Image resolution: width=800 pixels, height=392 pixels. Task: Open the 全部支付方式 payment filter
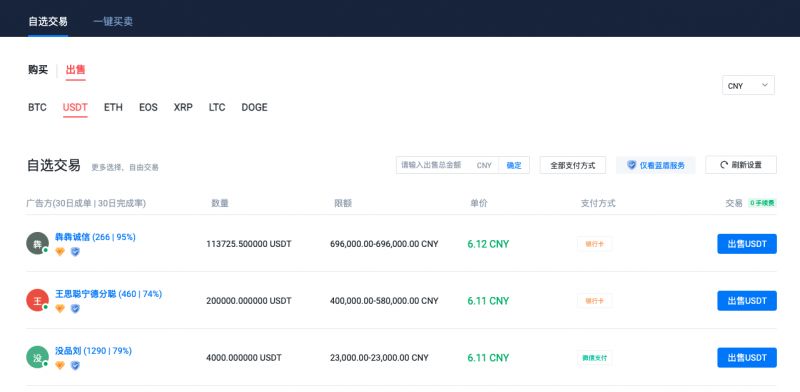click(572, 165)
